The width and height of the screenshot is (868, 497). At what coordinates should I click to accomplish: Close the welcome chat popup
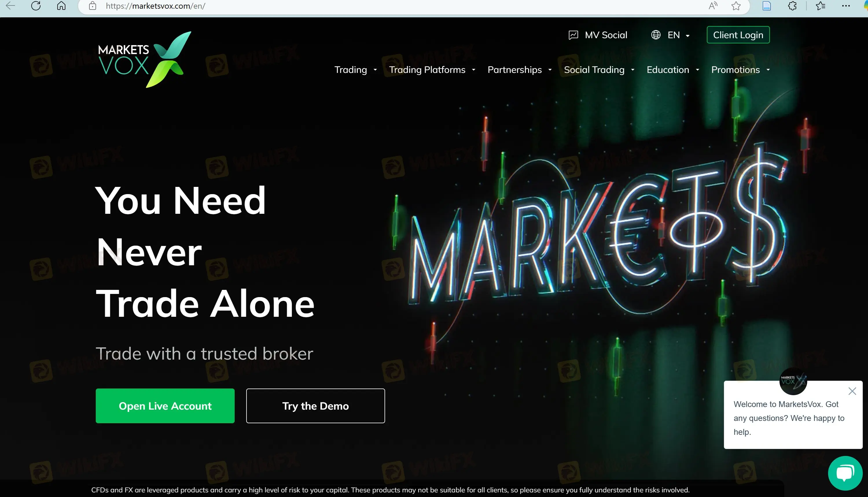point(852,391)
